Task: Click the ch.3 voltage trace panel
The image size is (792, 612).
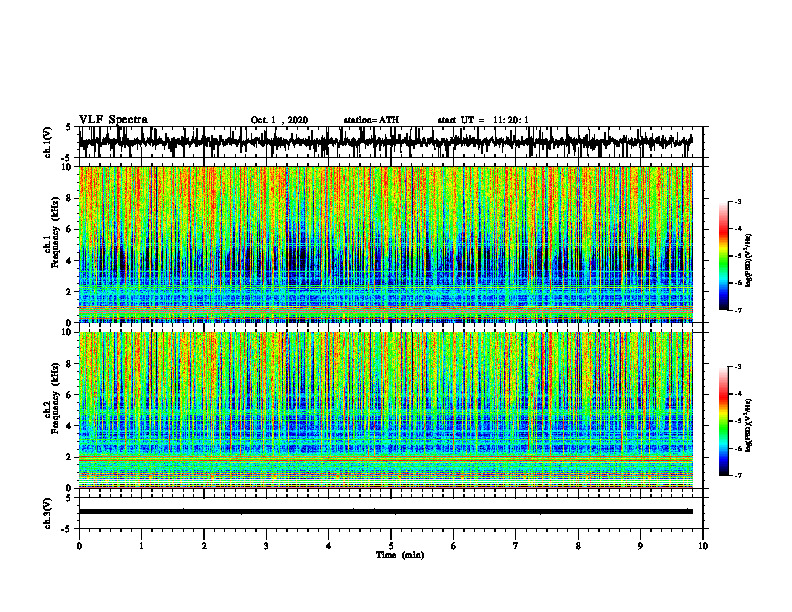Action: click(390, 513)
